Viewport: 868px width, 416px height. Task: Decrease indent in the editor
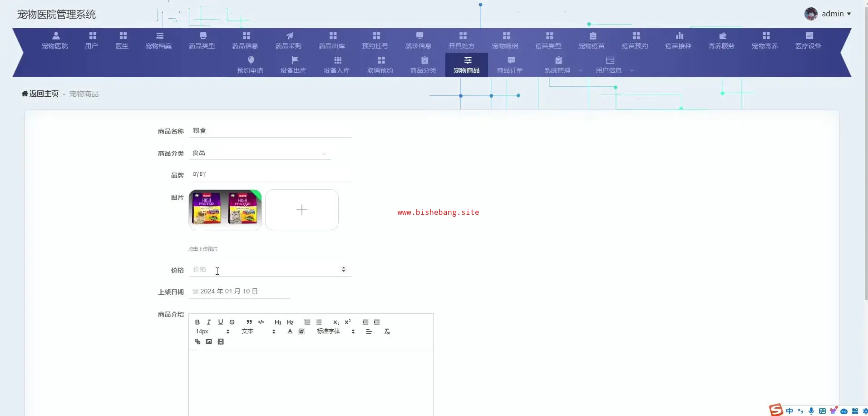tap(365, 322)
